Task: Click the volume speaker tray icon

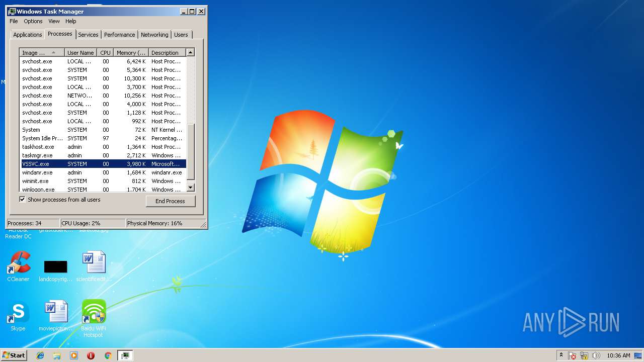Action: click(596, 355)
